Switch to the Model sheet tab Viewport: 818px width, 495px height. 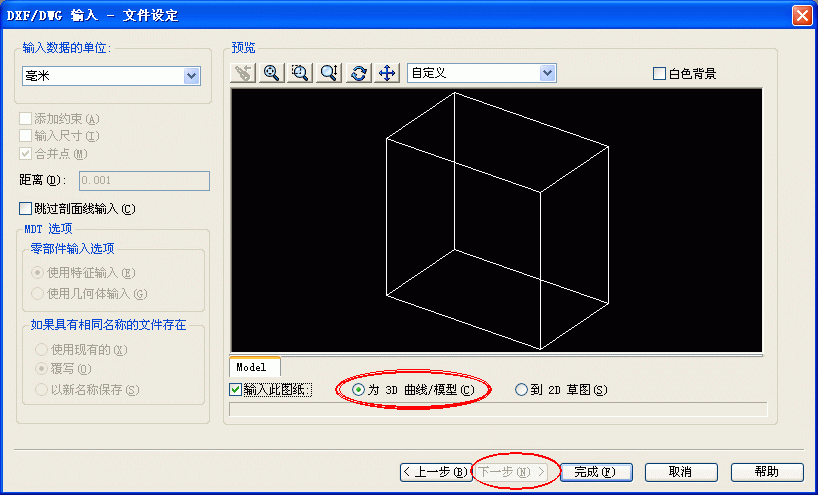255,367
